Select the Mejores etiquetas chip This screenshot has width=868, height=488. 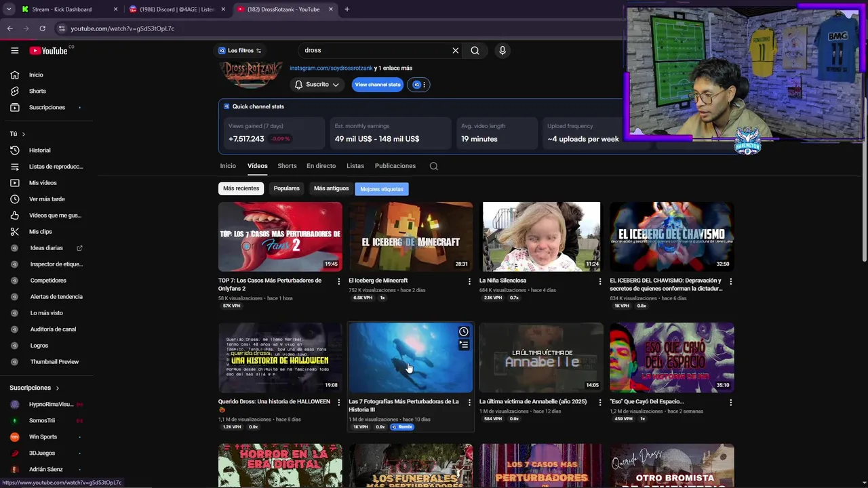point(382,189)
